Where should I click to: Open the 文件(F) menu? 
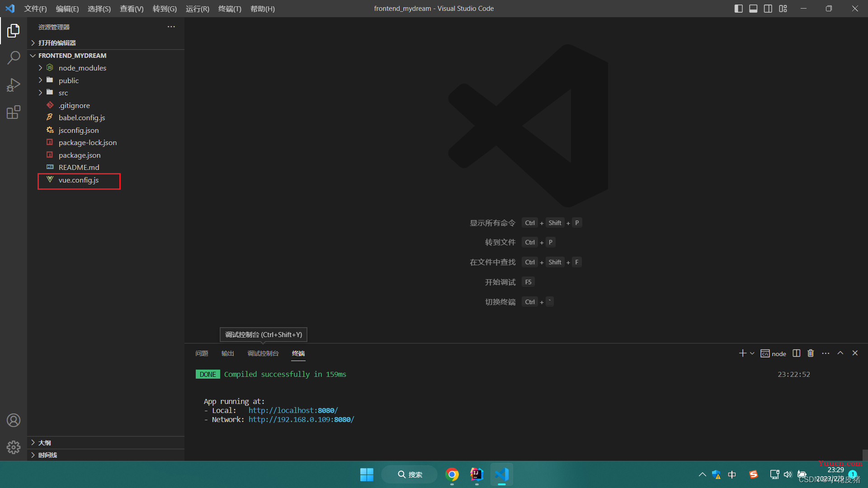(35, 9)
